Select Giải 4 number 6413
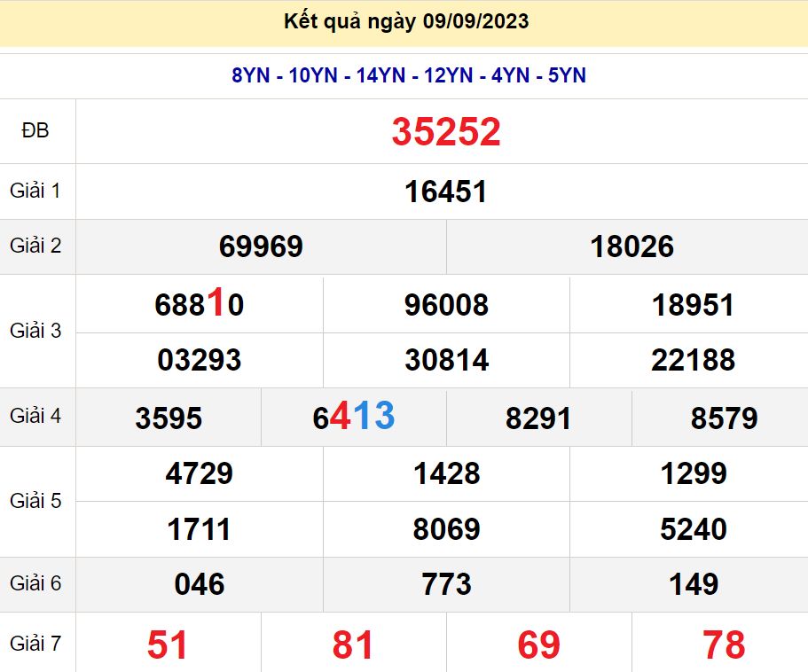The image size is (808, 672). [354, 417]
